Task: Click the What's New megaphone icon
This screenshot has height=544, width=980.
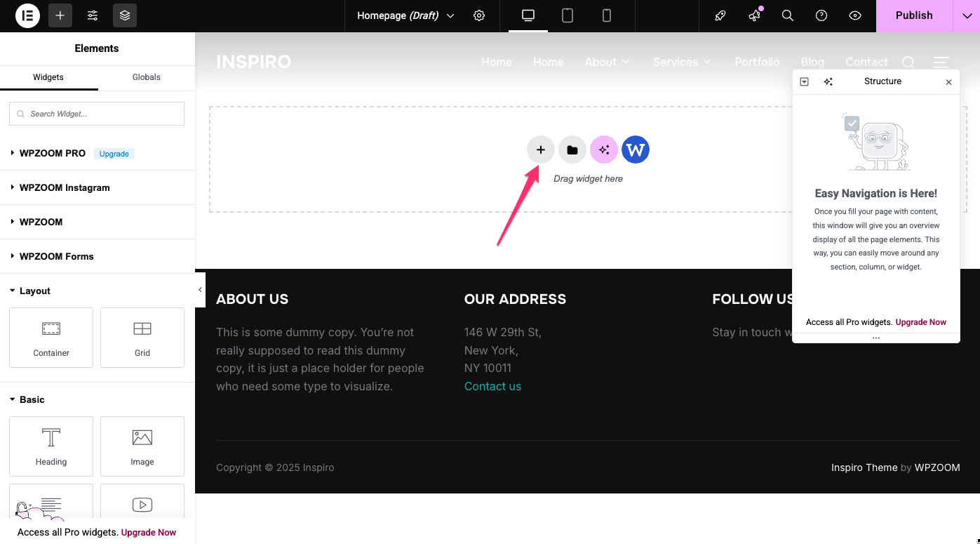Action: click(754, 15)
